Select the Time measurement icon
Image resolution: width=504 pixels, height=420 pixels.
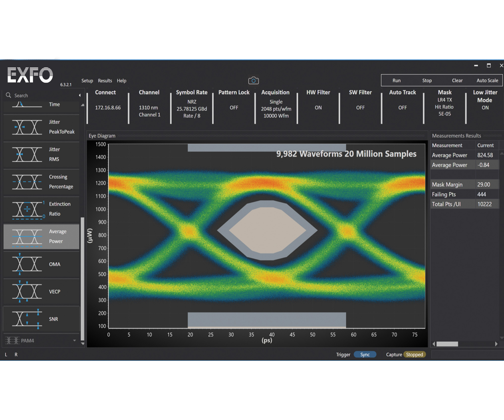pos(27,104)
